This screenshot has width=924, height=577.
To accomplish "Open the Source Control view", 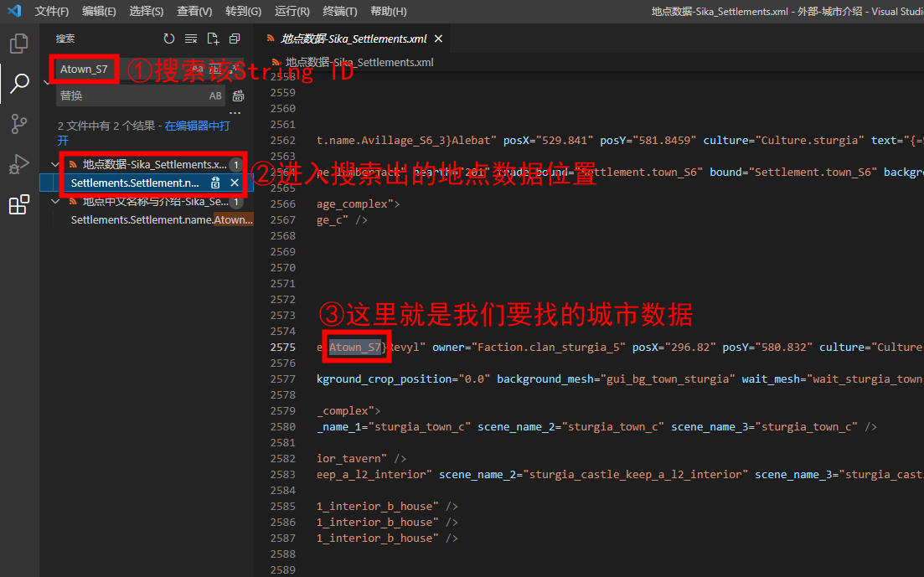I will tap(18, 124).
